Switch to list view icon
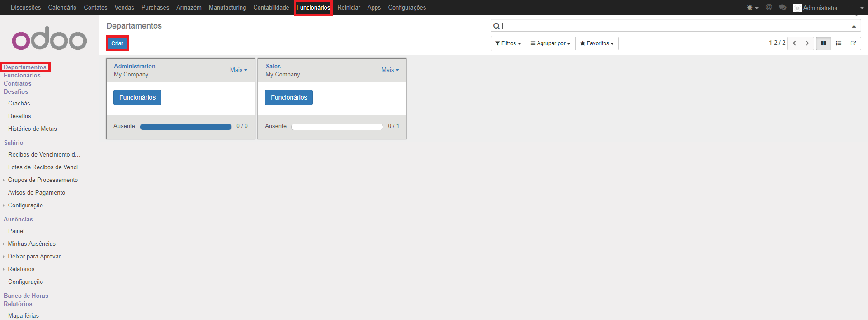Screen dimensions: 868x320 click(839, 43)
